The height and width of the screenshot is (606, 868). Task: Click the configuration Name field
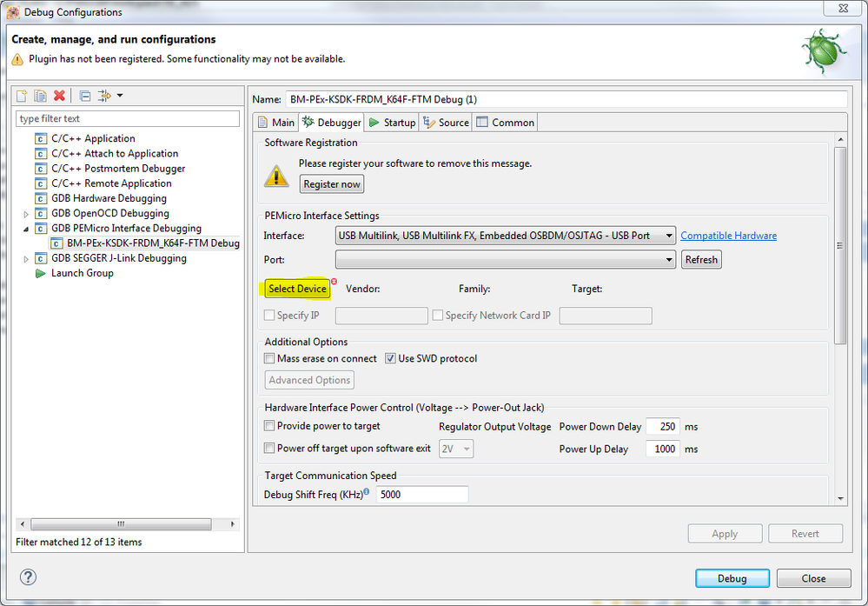click(567, 99)
